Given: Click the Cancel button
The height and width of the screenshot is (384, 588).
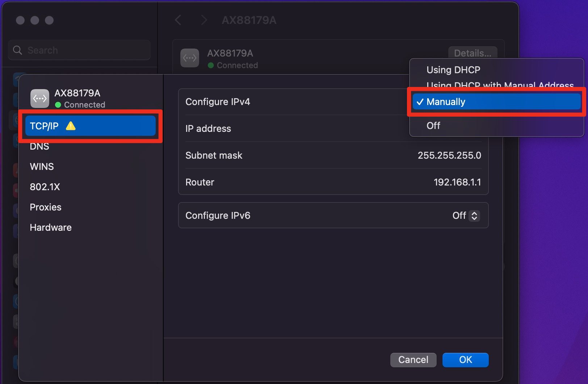Looking at the screenshot, I should (x=413, y=360).
